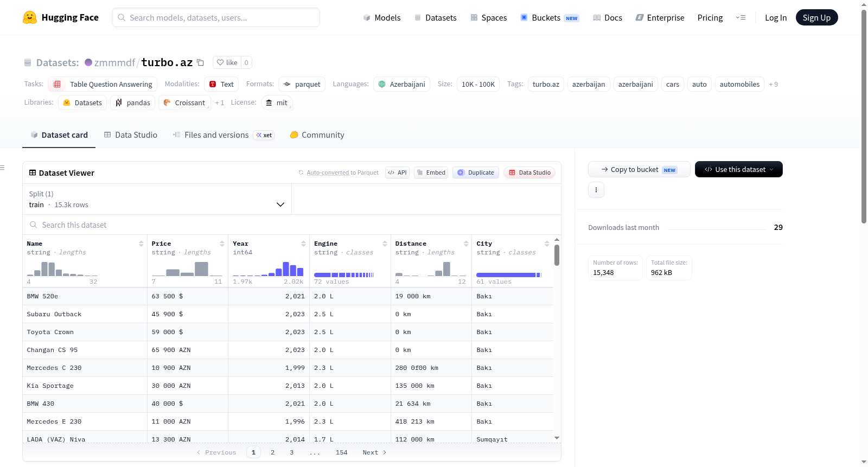Image resolution: width=868 pixels, height=467 pixels.
Task: Open the three-dot more options button
Action: pyautogui.click(x=596, y=190)
